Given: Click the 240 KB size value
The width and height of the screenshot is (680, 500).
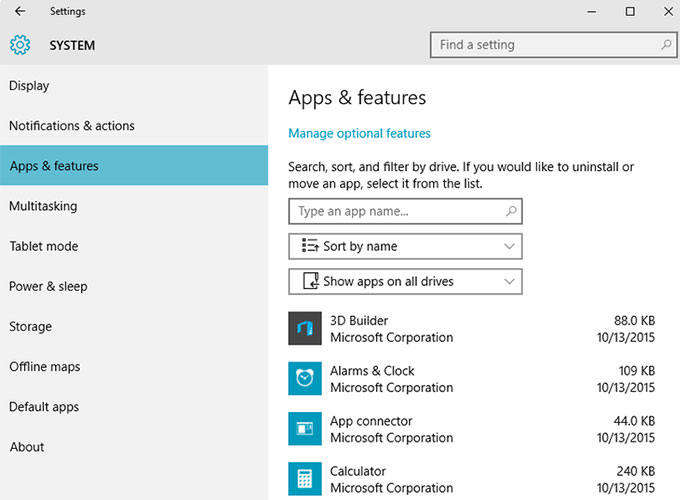Looking at the screenshot, I should 636,471.
